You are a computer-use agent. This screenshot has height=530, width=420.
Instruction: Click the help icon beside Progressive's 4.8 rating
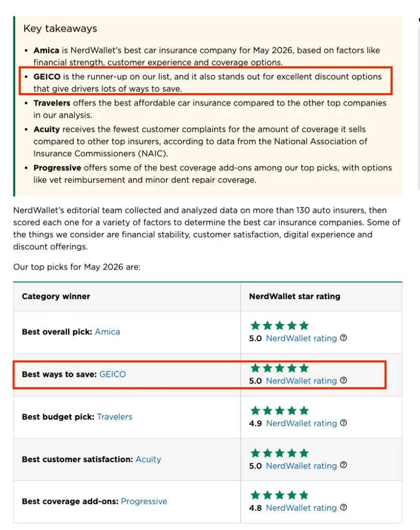click(343, 508)
